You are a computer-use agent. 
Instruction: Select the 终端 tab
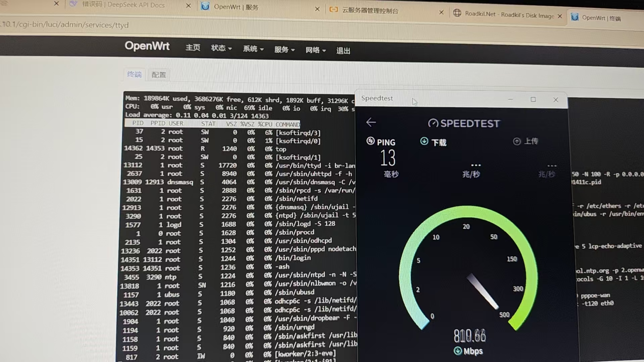[x=134, y=74]
